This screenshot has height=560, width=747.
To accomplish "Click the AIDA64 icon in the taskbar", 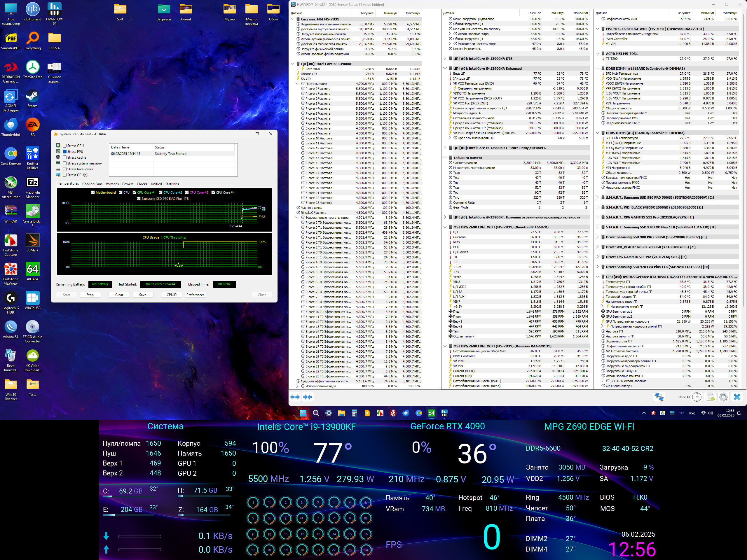I will tap(432, 413).
